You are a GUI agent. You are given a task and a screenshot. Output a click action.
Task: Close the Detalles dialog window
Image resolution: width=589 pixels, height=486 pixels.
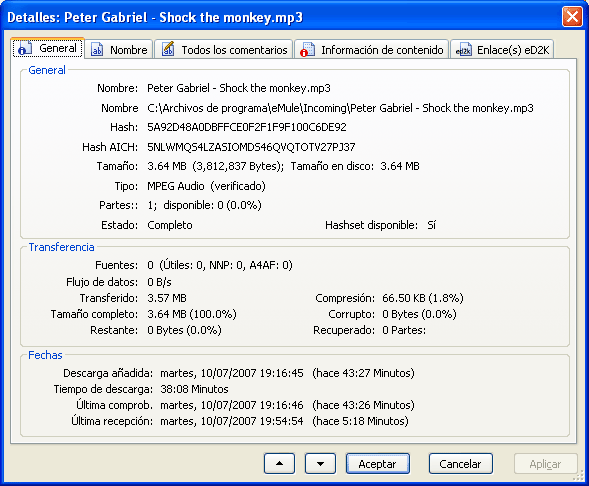572,17
